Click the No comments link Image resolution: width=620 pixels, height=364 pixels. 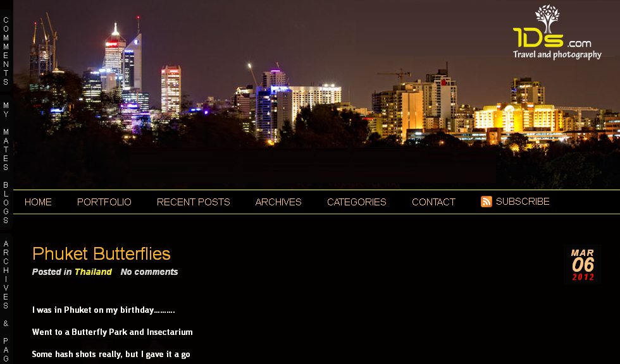[149, 272]
